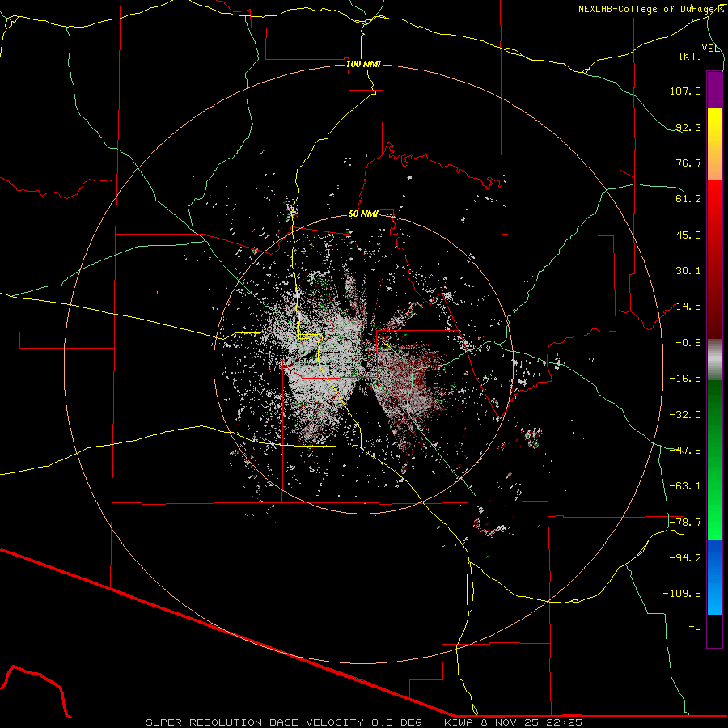Screen dimensions: 728x728
Task: Click the blue segment of the color bar
Action: (714, 577)
